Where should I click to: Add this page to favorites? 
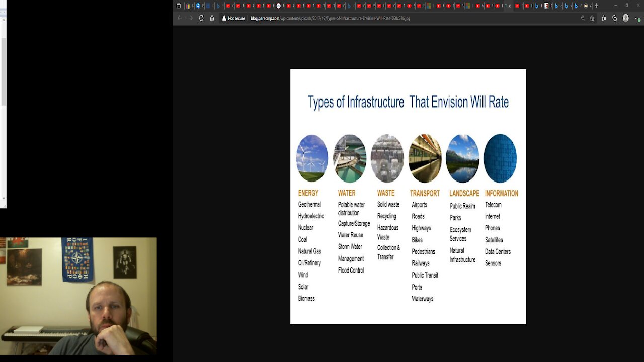592,18
